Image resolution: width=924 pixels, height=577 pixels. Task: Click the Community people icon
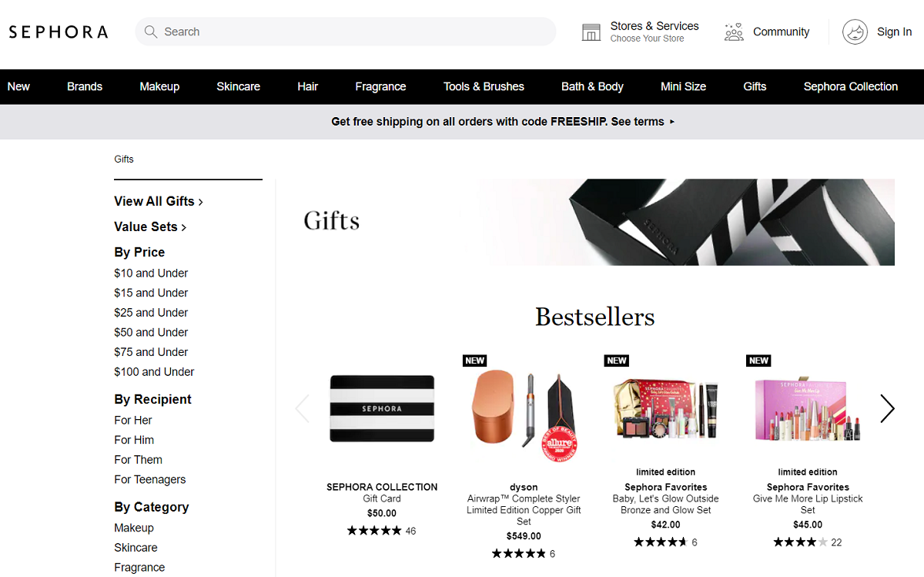pos(734,32)
